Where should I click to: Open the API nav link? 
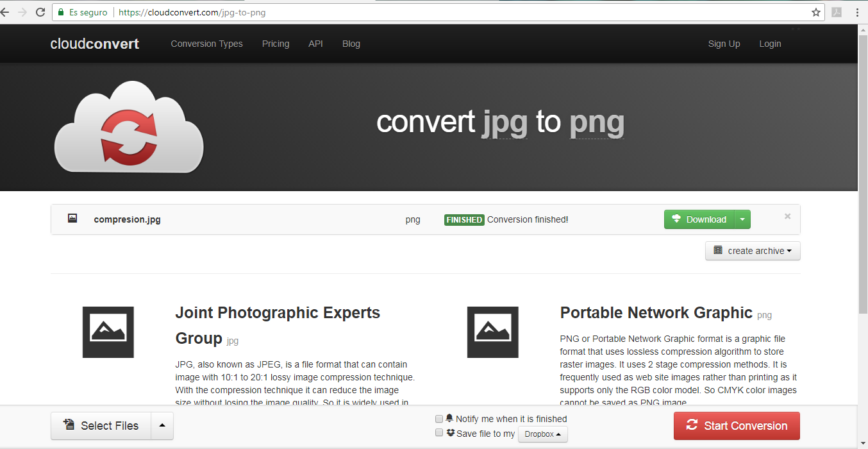(315, 44)
